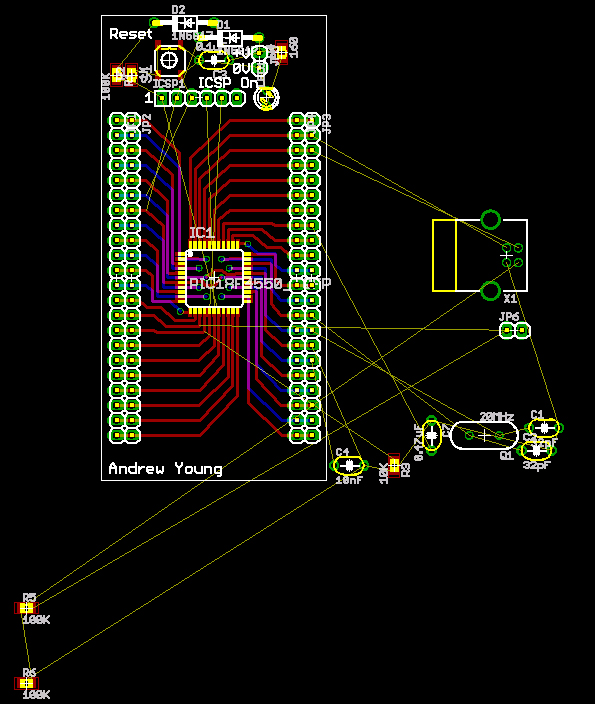Click the bottom-right pad of header JP3
Screen dimensions: 595x704
[x=312, y=435]
